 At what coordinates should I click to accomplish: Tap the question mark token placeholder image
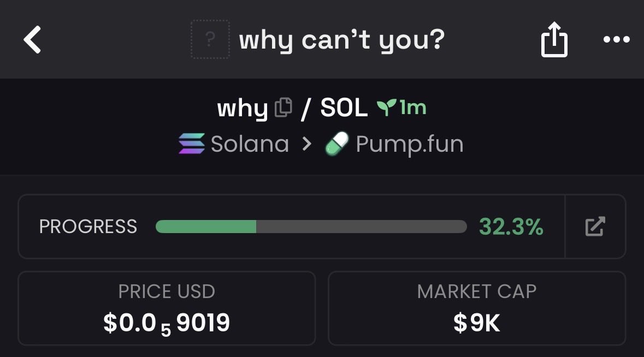tap(210, 40)
